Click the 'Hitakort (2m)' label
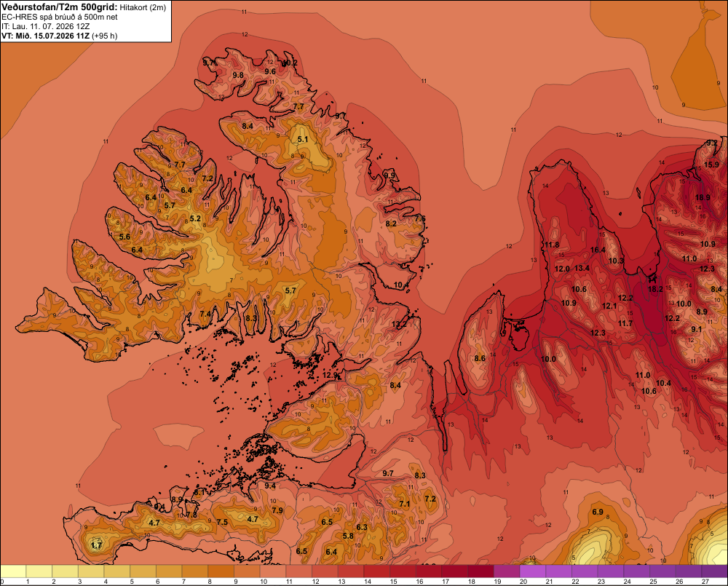This screenshot has height=586, width=728. (x=143, y=7)
